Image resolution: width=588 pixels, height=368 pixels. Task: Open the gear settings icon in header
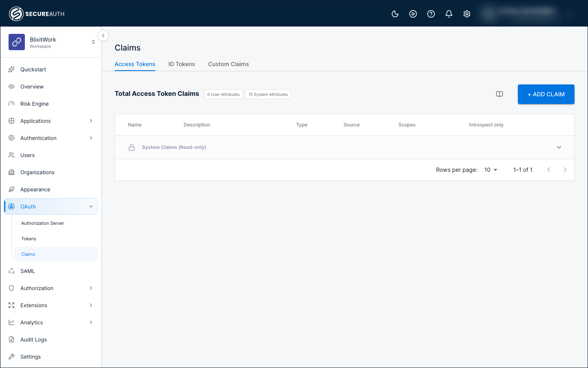coord(467,14)
